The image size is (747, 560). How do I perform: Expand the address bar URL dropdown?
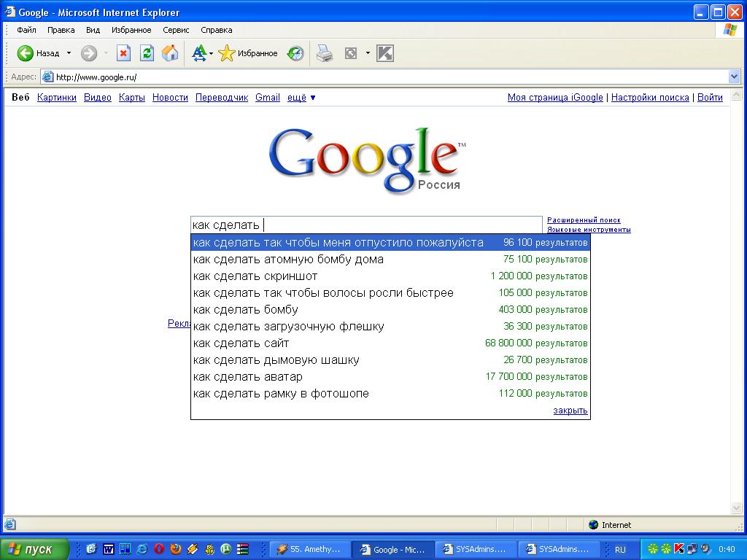tap(734, 77)
